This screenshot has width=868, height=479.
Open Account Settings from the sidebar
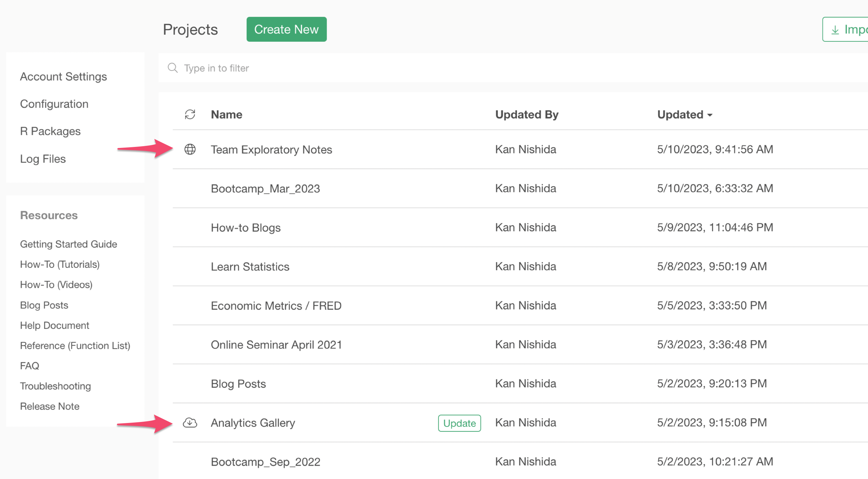(x=64, y=77)
